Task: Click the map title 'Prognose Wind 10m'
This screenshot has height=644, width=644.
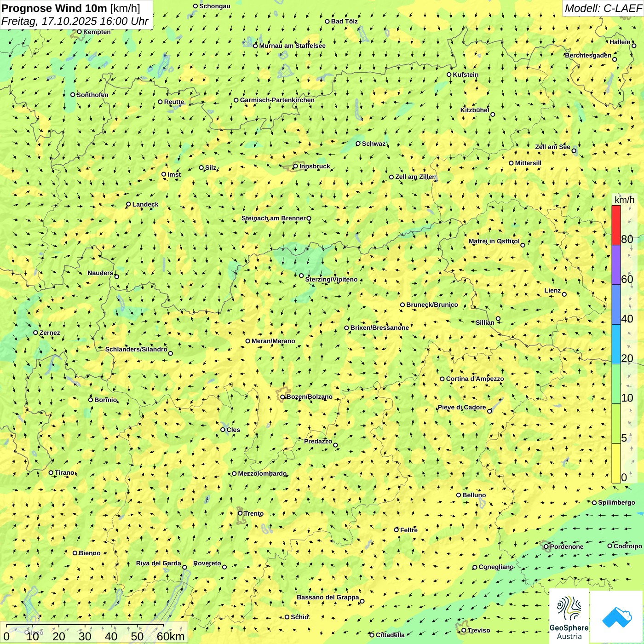Action: 54,8
